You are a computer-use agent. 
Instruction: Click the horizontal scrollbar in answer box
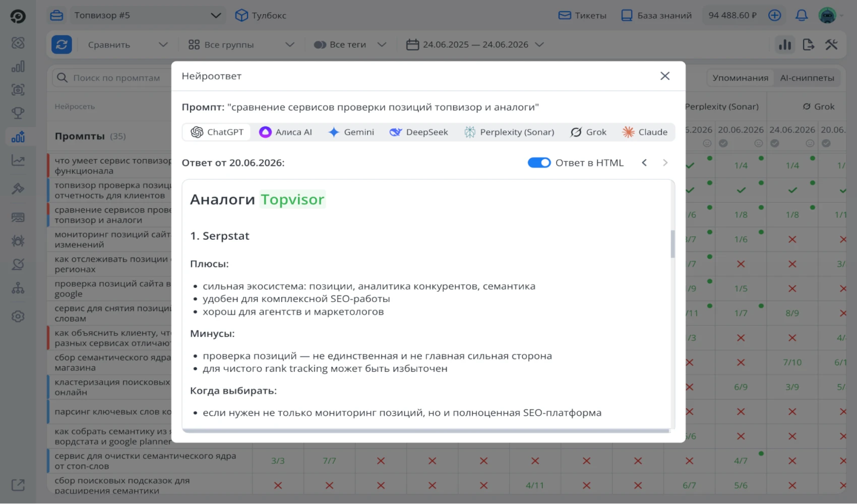426,431
